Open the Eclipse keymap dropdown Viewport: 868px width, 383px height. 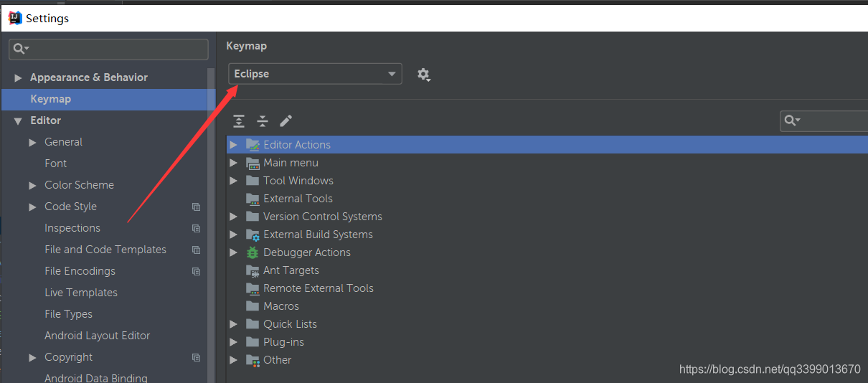tap(315, 74)
